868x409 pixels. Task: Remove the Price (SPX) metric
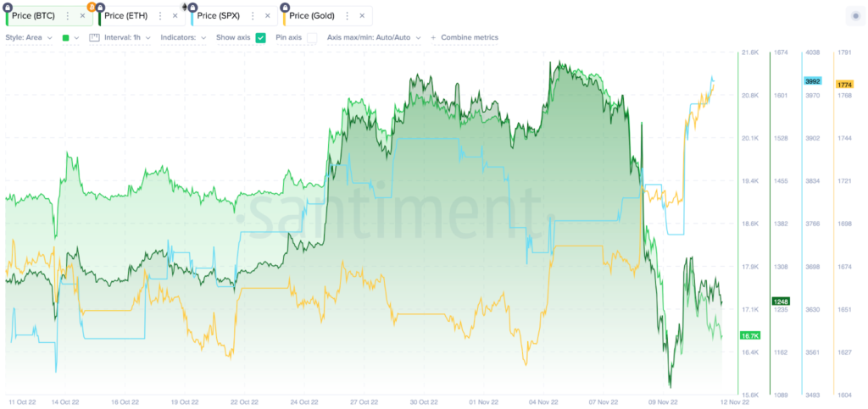[x=268, y=16]
